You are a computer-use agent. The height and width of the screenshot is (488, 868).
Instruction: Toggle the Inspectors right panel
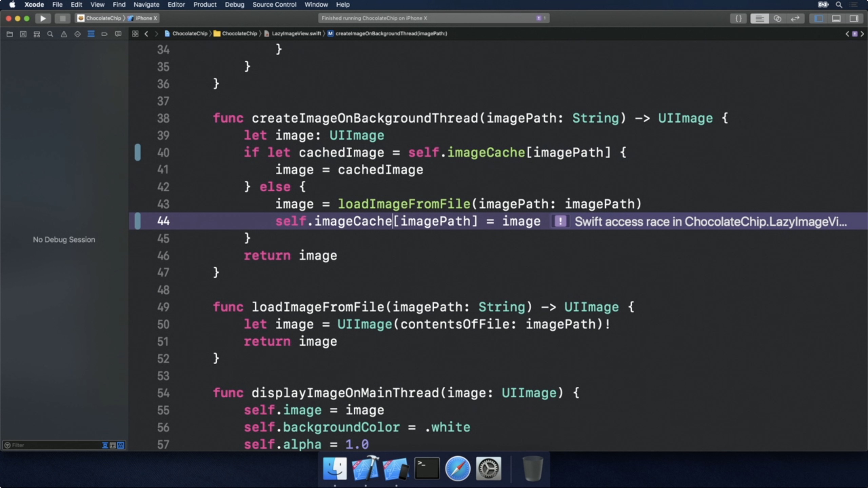[x=854, y=18]
